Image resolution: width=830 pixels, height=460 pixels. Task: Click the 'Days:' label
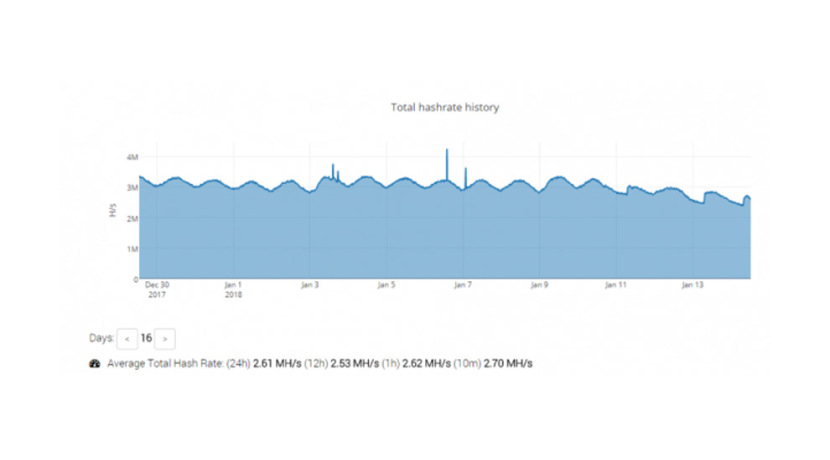[x=101, y=338]
